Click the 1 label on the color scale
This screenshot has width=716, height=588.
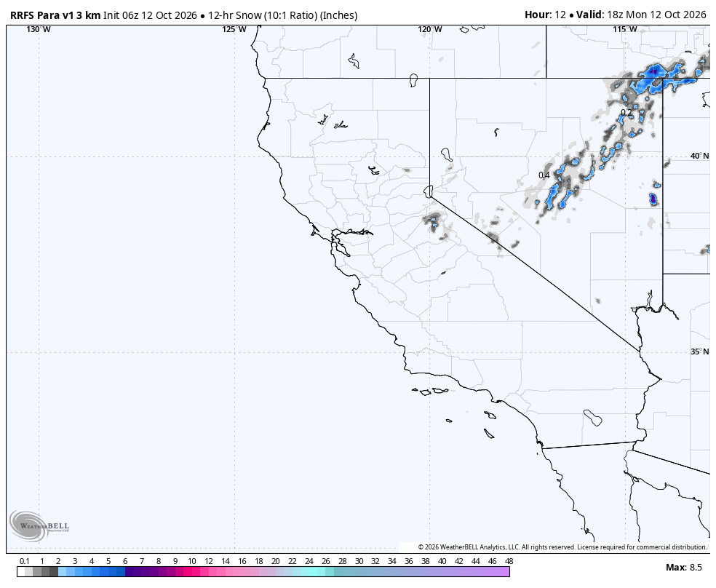[41, 562]
